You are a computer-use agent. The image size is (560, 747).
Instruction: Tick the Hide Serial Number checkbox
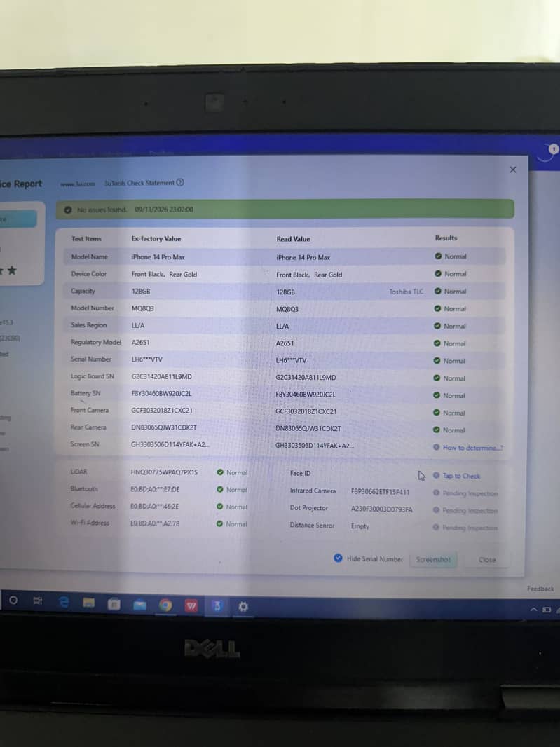pos(338,558)
